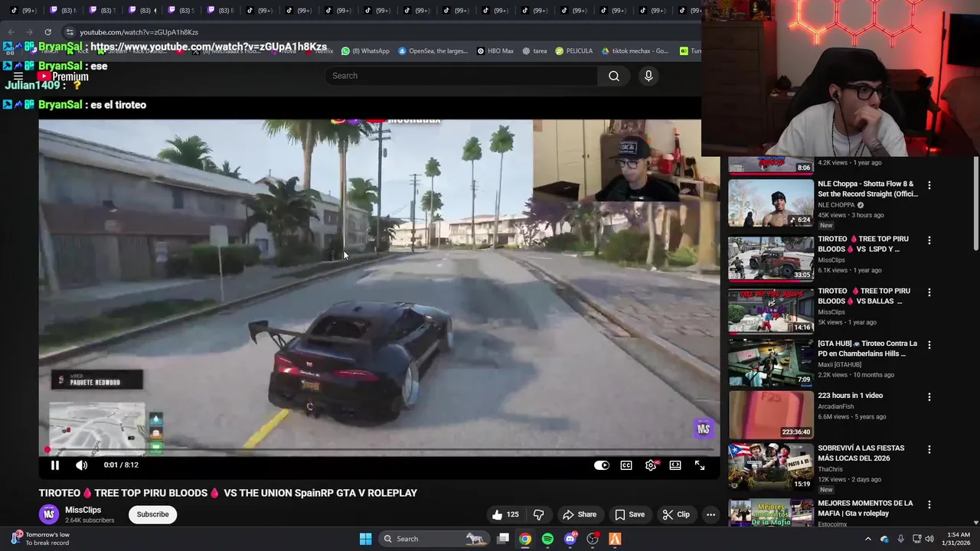Open site information icon in address bar

tap(69, 32)
